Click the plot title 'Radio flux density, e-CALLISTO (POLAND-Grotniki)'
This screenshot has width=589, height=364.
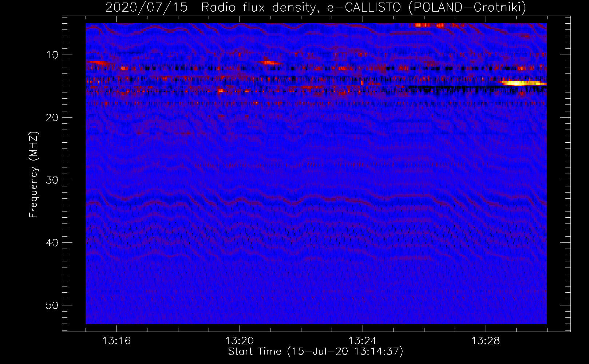coord(363,7)
